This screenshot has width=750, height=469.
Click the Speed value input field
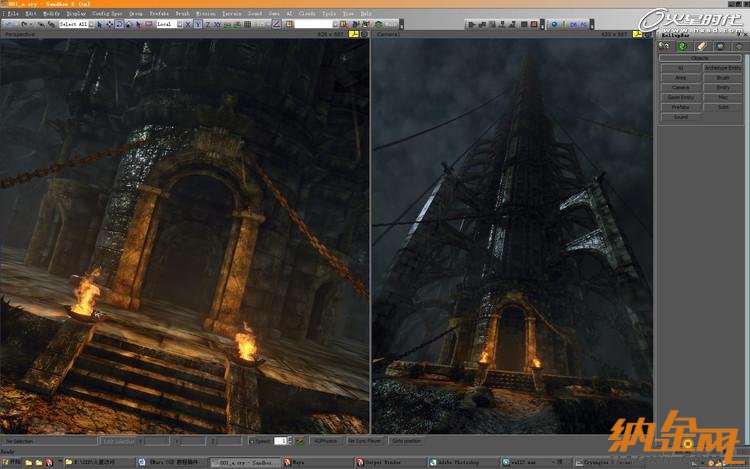coord(280,440)
